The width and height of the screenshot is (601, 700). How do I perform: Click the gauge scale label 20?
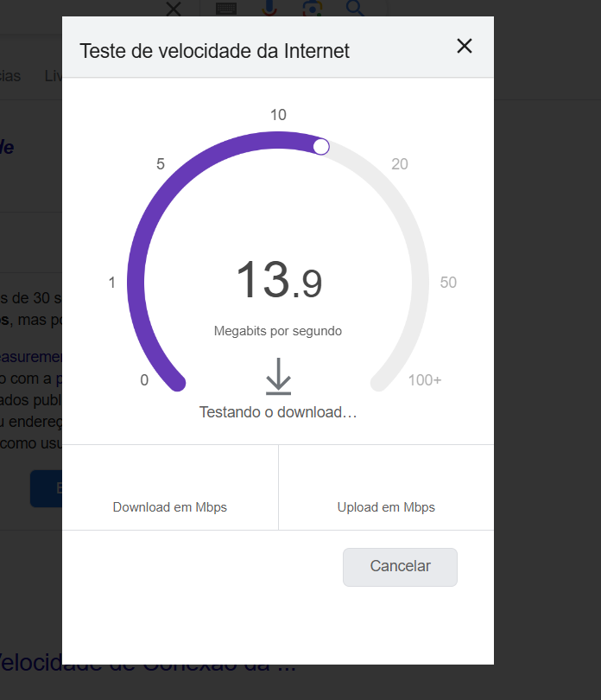click(400, 164)
